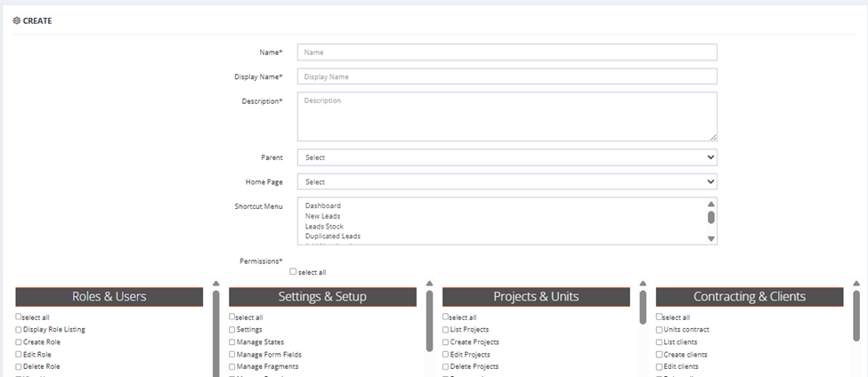Click the Display Name input field
Screen dimensions: 868x377
click(507, 76)
